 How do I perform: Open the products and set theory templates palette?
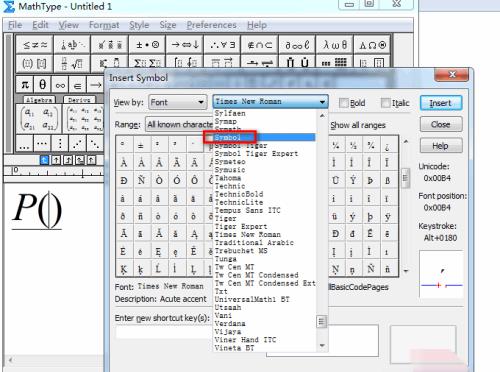297,62
